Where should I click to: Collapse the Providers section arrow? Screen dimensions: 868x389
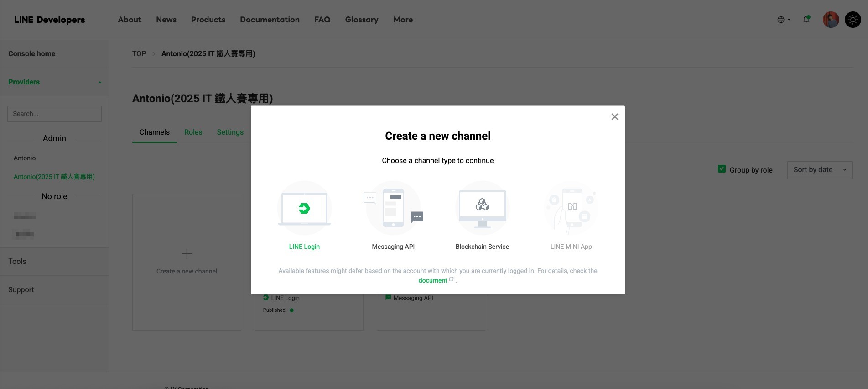100,82
